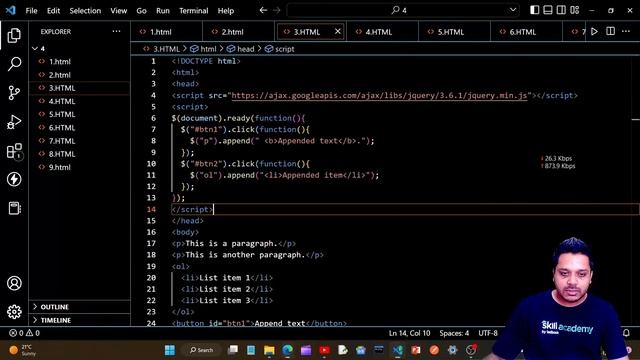Open the weather widget showing Sunny

click(x=24, y=350)
